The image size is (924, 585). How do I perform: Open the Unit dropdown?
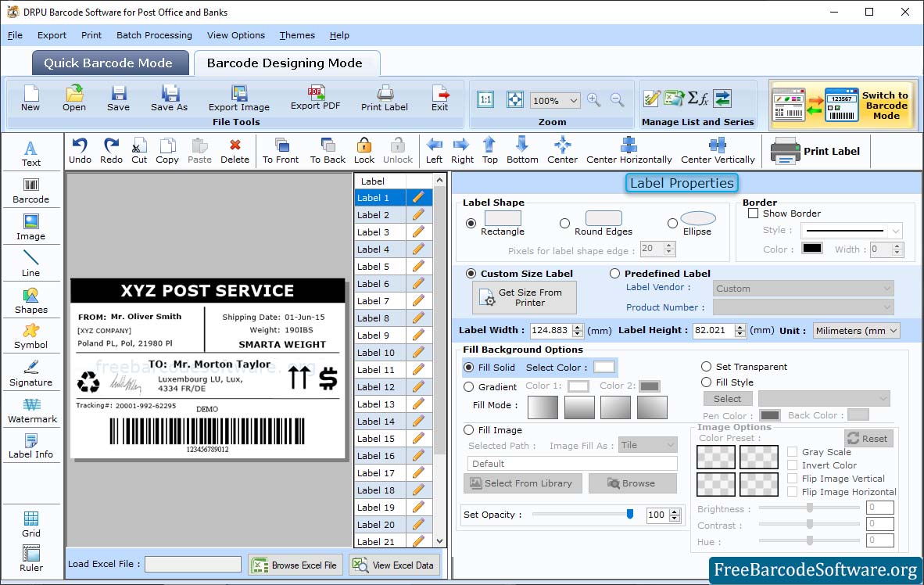coord(856,331)
